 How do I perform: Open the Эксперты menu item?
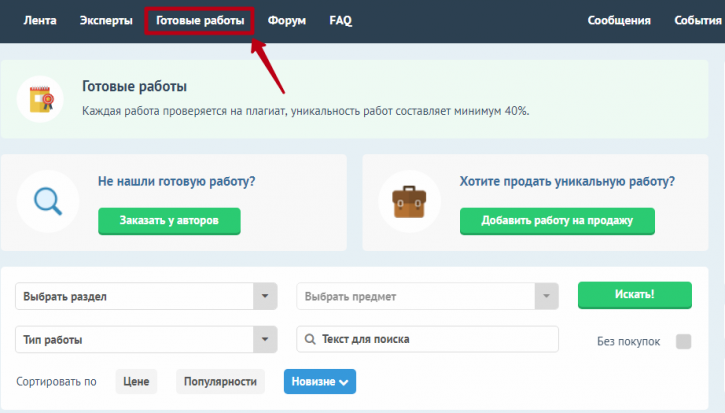click(106, 21)
